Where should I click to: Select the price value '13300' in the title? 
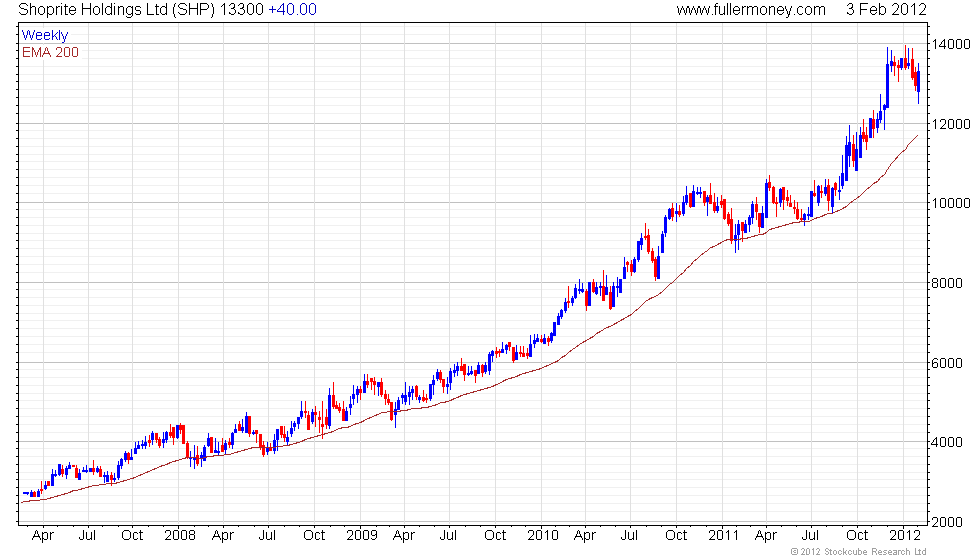(242, 9)
